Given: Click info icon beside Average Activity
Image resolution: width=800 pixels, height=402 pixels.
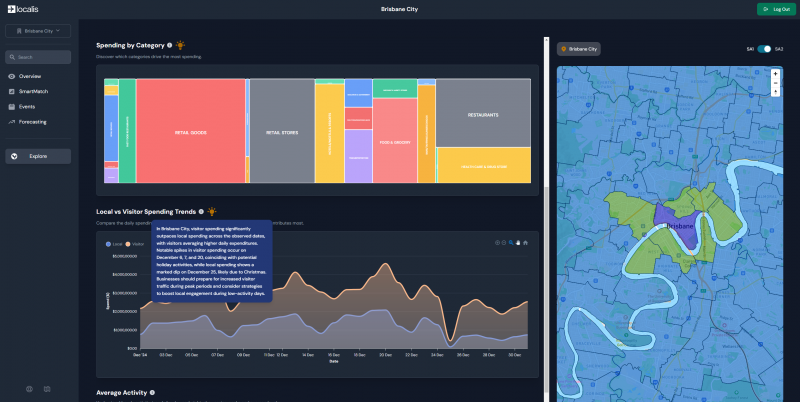Looking at the screenshot, I should pyautogui.click(x=152, y=392).
